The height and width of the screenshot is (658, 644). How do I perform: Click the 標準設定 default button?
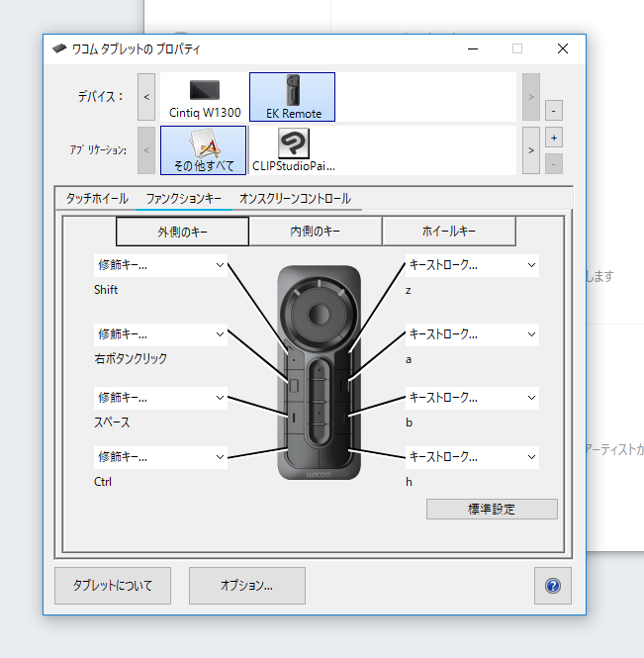click(492, 509)
